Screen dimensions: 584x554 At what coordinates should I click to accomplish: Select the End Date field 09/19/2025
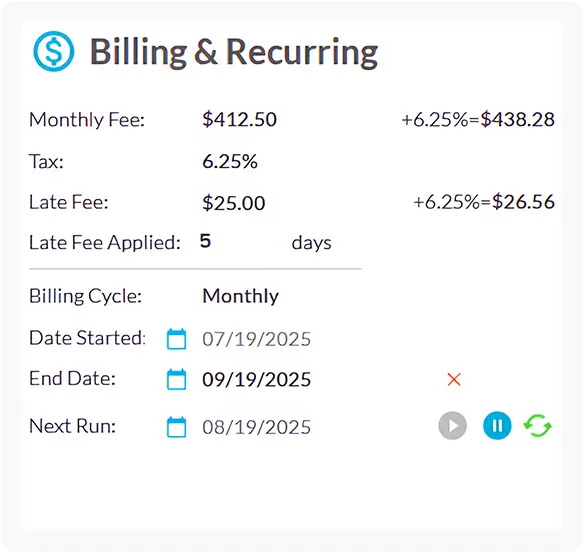pyautogui.click(x=257, y=380)
